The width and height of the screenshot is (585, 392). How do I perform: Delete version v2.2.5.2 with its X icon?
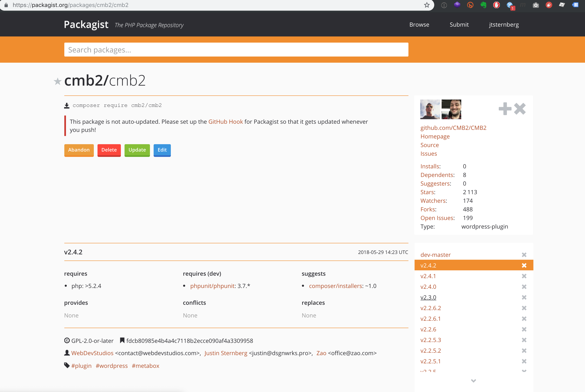coord(524,351)
